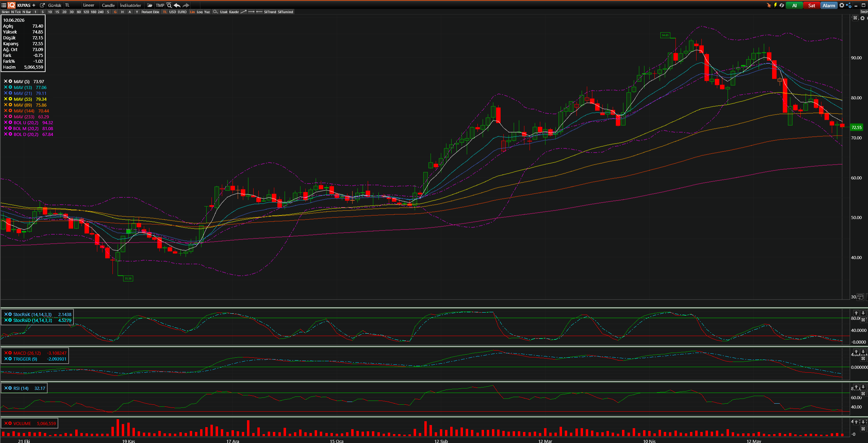
Task: Toggle MAV (55) visibility circle
Action: click(x=10, y=99)
